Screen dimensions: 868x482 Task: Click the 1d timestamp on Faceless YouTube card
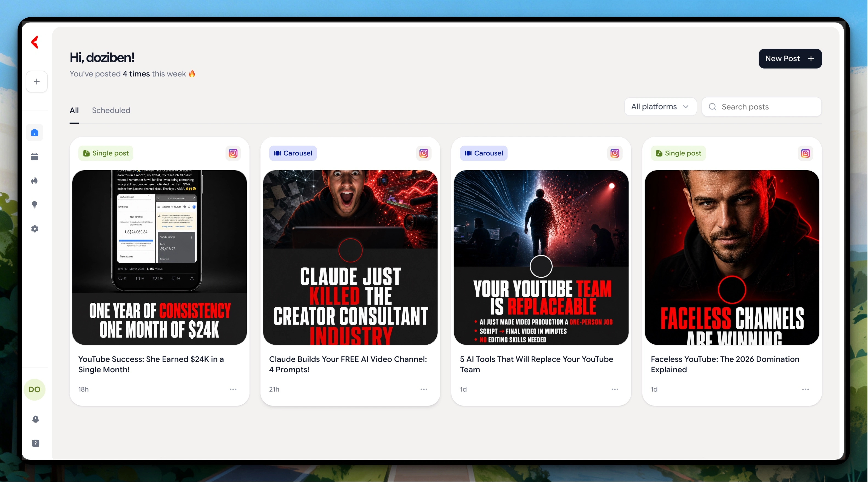pos(654,389)
